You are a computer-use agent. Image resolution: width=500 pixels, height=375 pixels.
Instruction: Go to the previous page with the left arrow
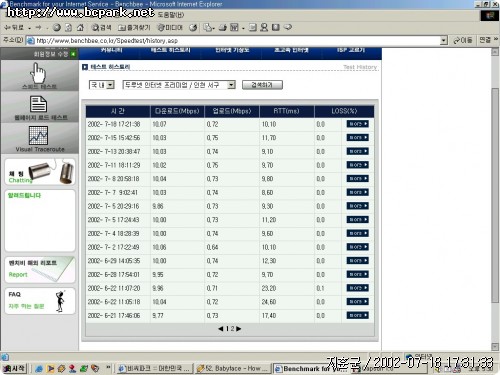221,329
